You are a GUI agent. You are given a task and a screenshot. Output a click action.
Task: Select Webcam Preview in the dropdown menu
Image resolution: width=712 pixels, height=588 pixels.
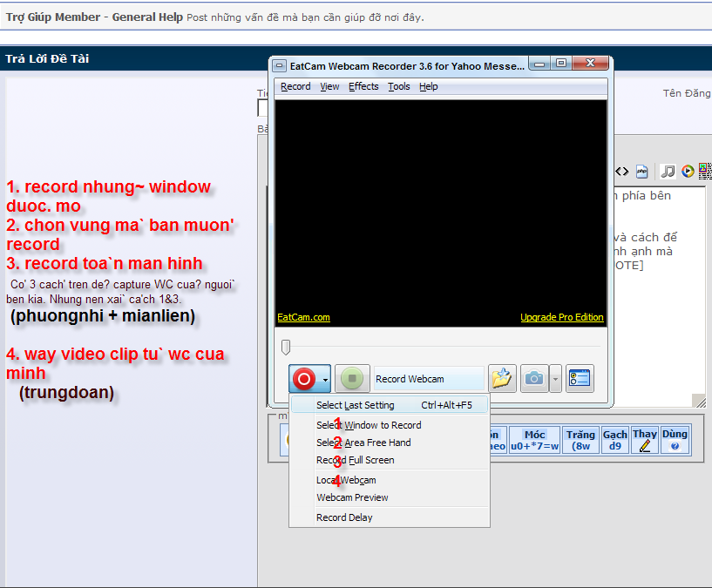coord(352,497)
